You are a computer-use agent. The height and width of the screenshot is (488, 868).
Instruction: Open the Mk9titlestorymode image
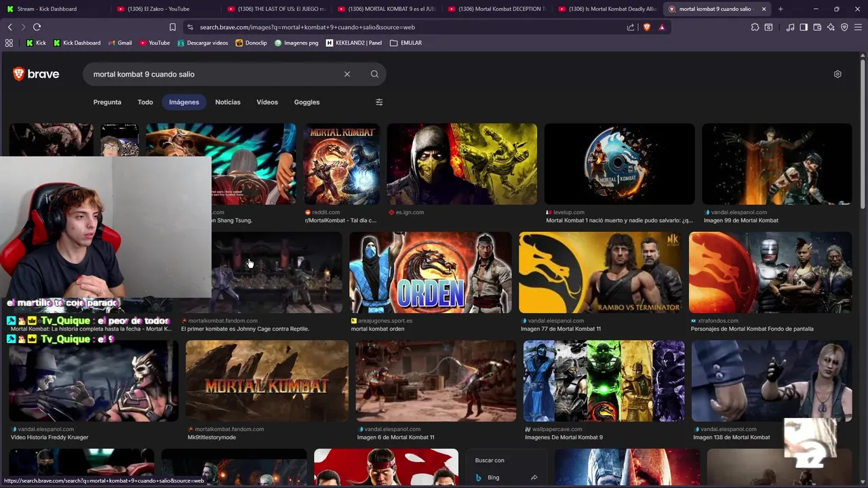tap(267, 381)
